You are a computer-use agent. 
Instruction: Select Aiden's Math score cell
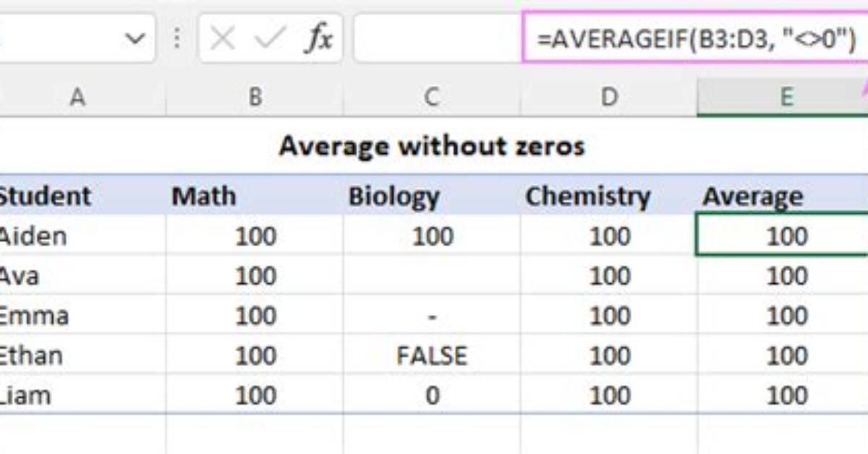(255, 236)
